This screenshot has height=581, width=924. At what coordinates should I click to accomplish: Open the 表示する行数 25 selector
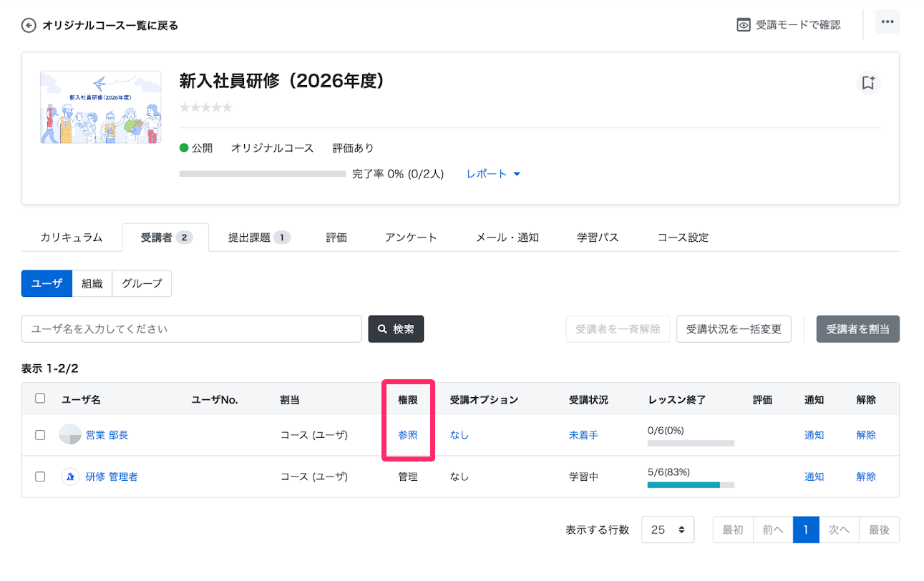pos(668,529)
